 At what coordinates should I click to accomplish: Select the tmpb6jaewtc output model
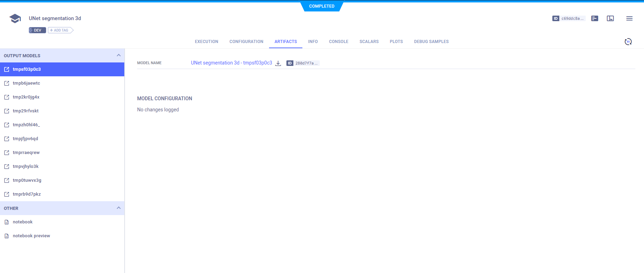tap(26, 83)
